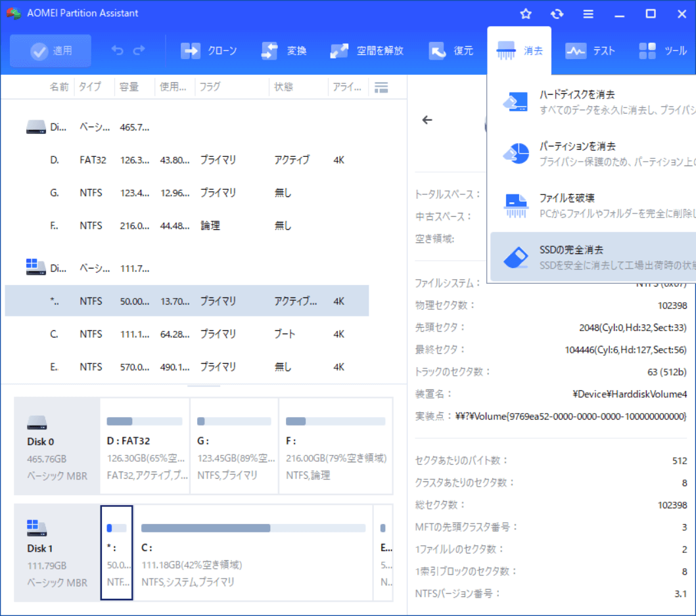Select the * NTFS 50.00 partition row
Screen dimensions: 696x616
[x=187, y=301]
